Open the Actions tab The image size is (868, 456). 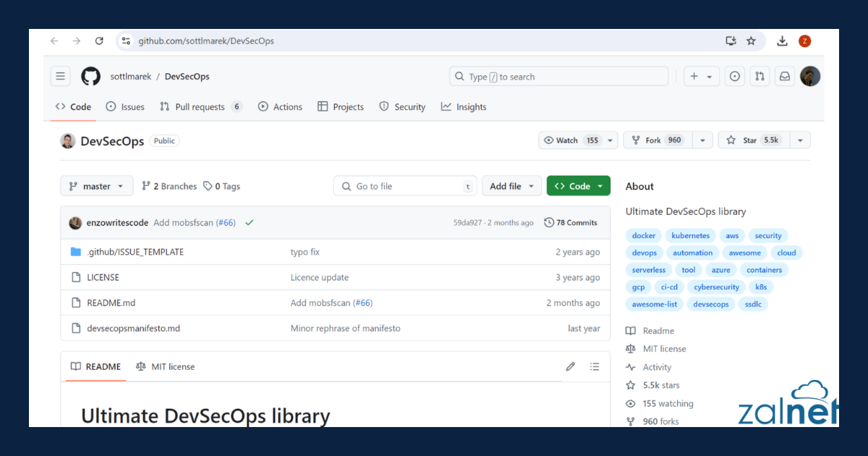point(280,107)
